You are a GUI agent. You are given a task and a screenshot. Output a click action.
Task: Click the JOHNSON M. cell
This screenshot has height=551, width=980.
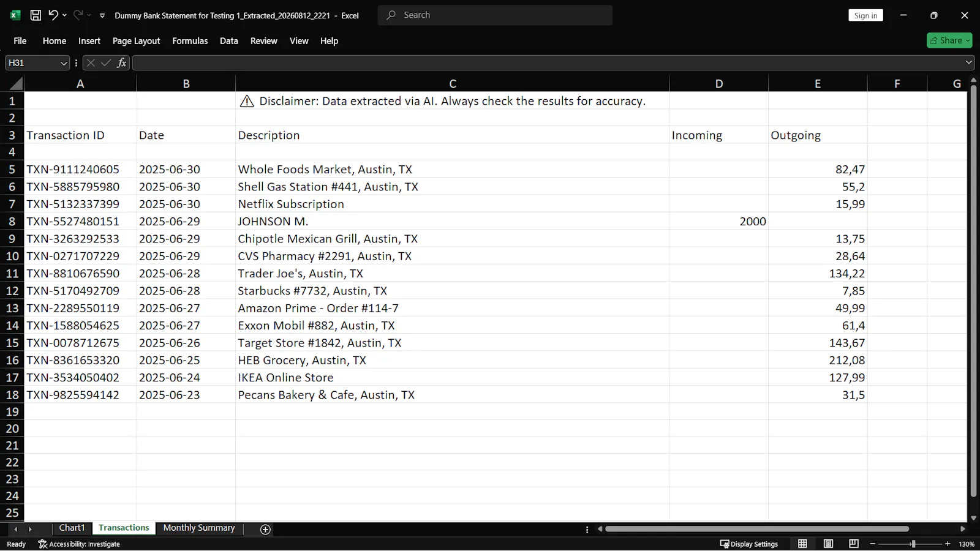452,221
